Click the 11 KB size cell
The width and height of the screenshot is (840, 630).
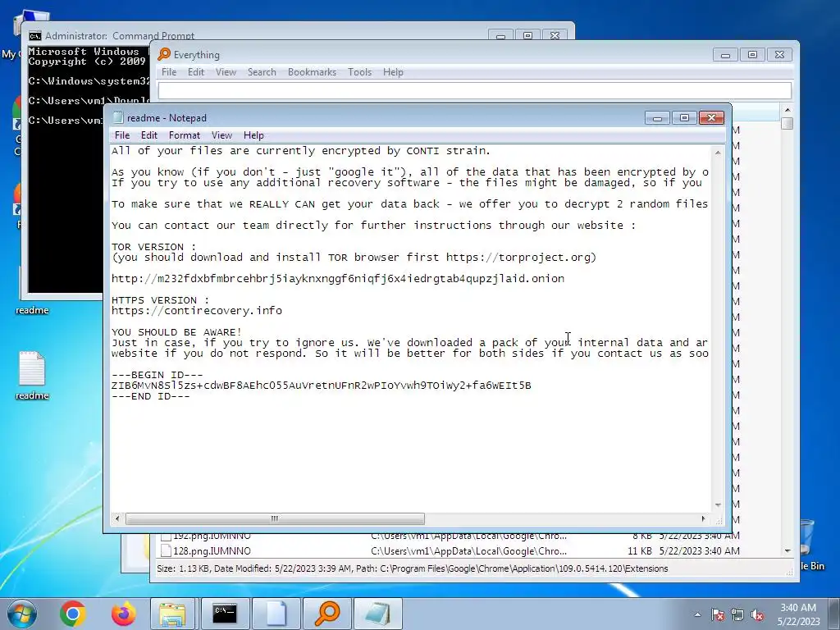[639, 550]
